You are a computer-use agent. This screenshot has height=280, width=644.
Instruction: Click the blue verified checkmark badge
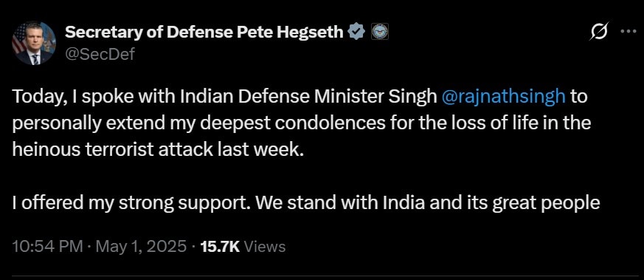[x=356, y=32]
